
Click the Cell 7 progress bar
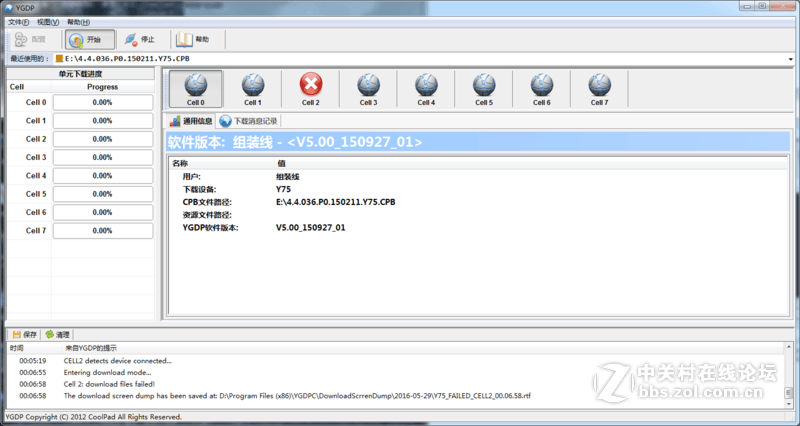[x=103, y=231]
